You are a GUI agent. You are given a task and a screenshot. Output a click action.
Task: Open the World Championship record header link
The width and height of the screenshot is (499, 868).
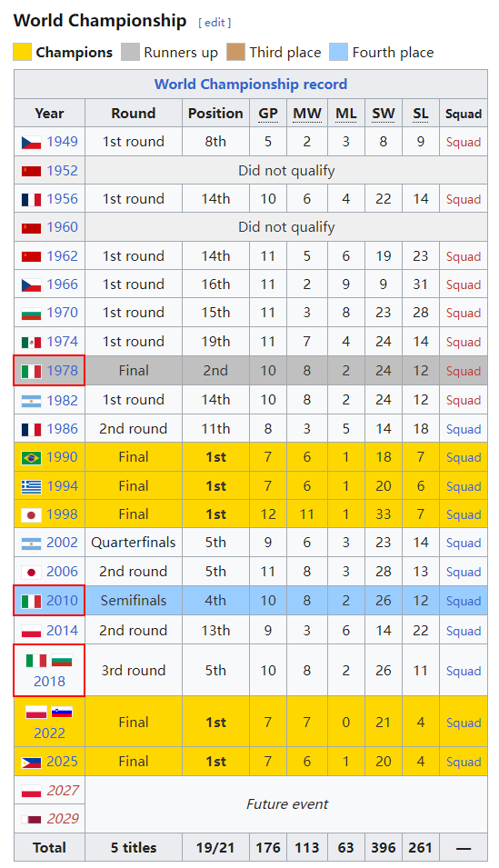[x=250, y=85]
